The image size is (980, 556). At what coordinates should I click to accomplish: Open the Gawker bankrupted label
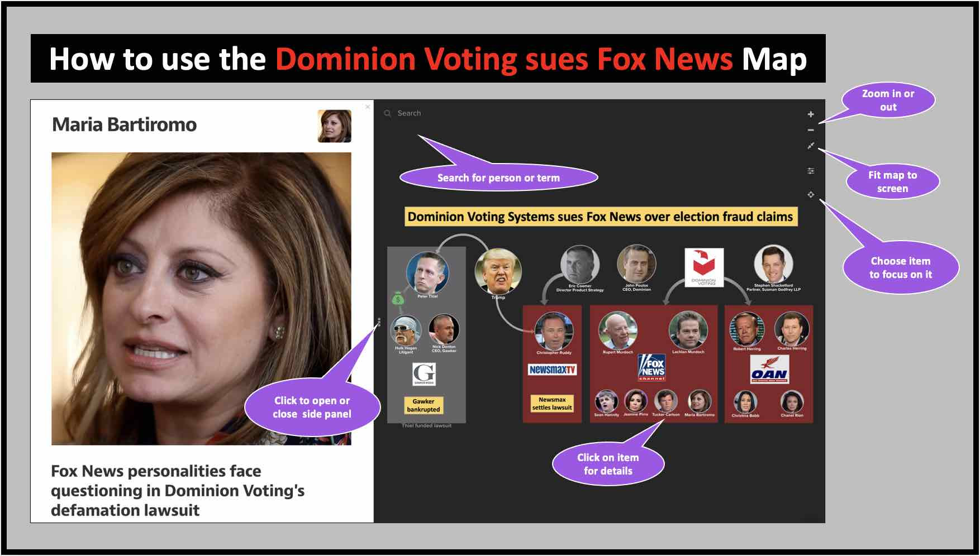pyautogui.click(x=424, y=405)
